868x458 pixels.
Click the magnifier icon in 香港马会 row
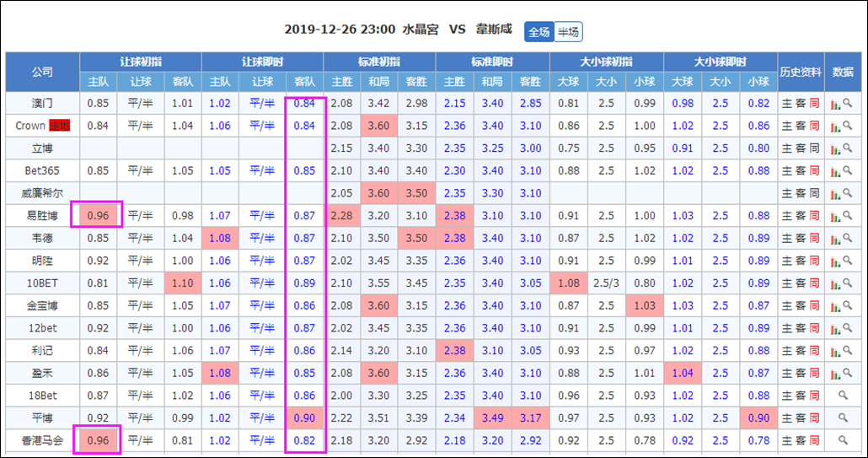(x=843, y=440)
